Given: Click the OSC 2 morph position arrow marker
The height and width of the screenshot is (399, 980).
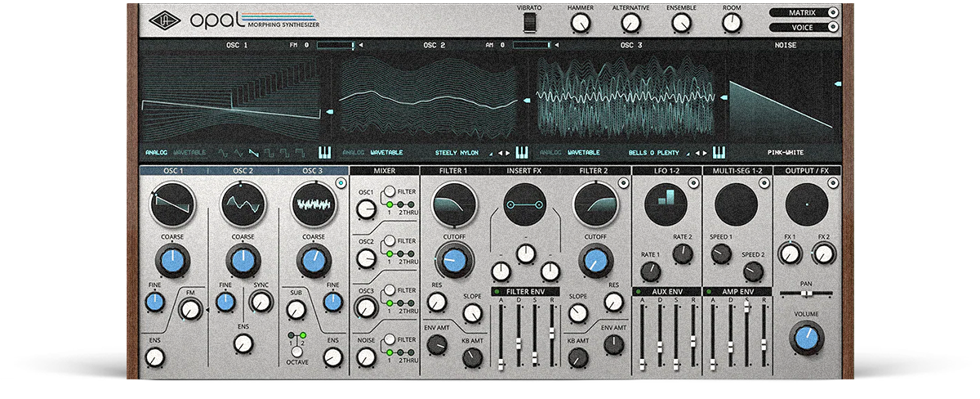Looking at the screenshot, I should (527, 100).
